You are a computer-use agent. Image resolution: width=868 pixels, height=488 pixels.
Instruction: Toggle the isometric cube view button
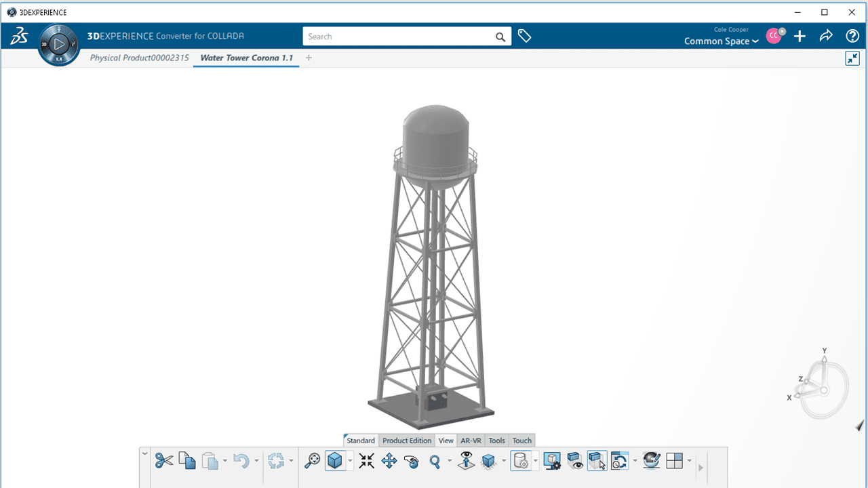pos(335,462)
